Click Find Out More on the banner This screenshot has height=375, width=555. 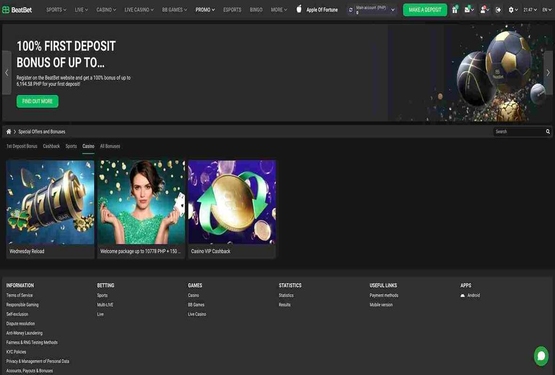(x=38, y=101)
